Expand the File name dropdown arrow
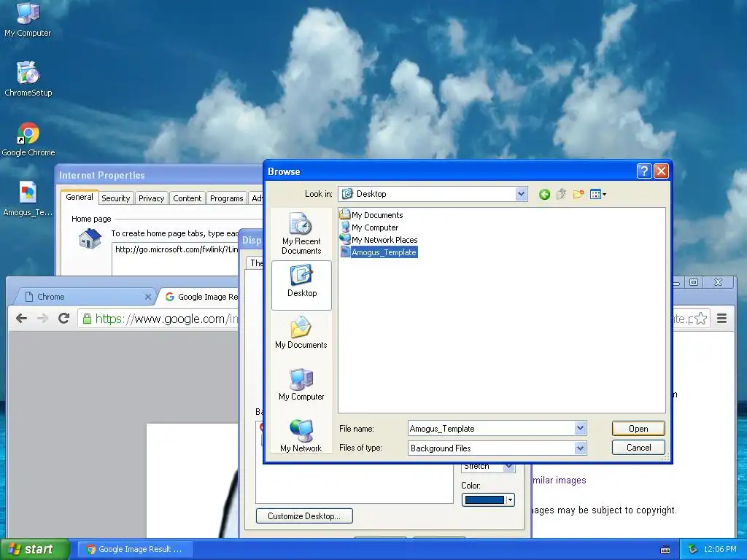Image resolution: width=747 pixels, height=560 pixels. pyautogui.click(x=580, y=429)
